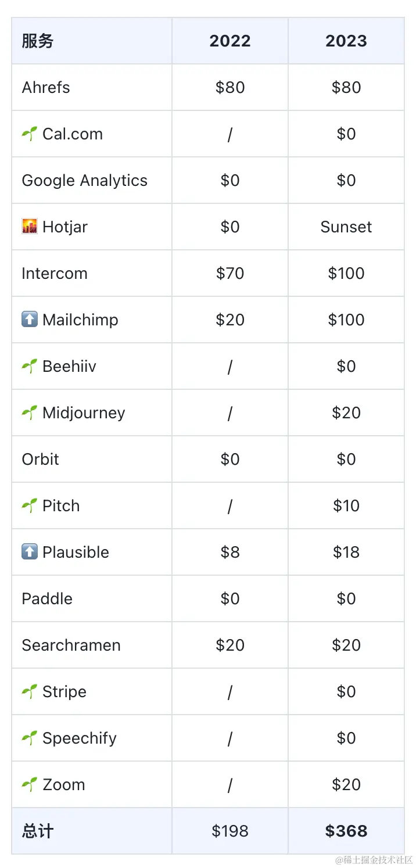Click the seedling icon beside Pitch
Image resolution: width=416 pixels, height=868 pixels.
[30, 506]
